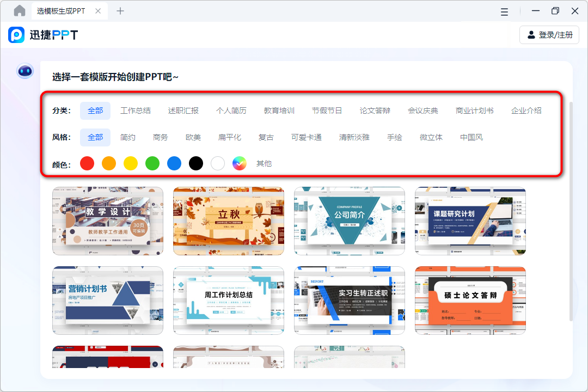Choose the 个人简历 category
The image size is (588, 392).
231,111
